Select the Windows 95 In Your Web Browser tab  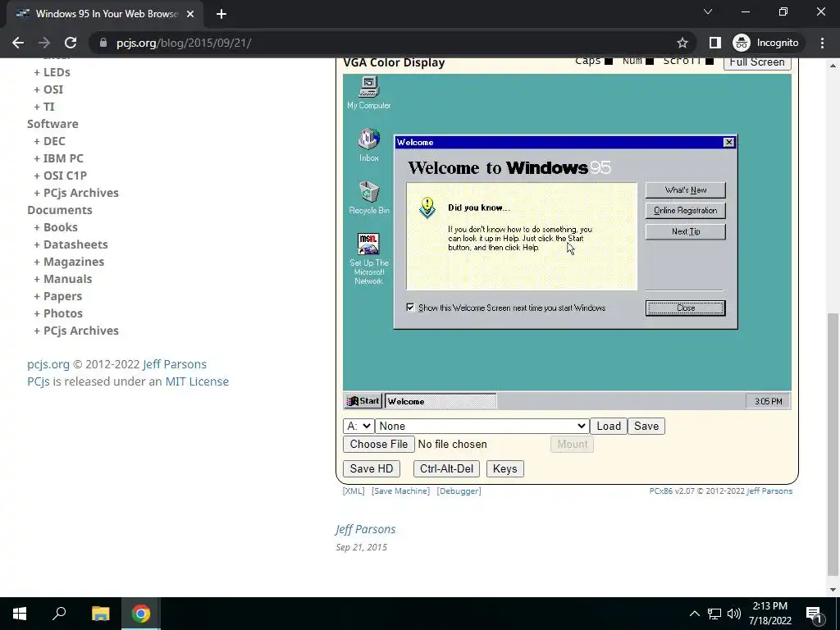[x=104, y=15]
